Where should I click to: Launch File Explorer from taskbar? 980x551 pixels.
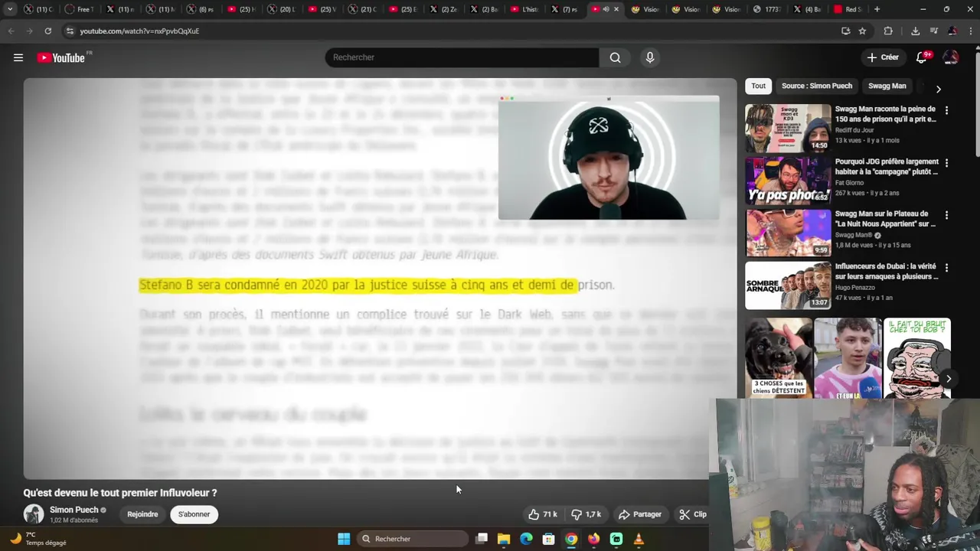click(504, 539)
